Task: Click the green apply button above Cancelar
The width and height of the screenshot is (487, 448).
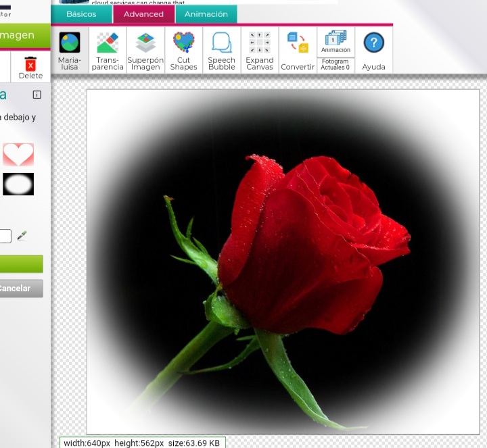Action: tap(20, 264)
